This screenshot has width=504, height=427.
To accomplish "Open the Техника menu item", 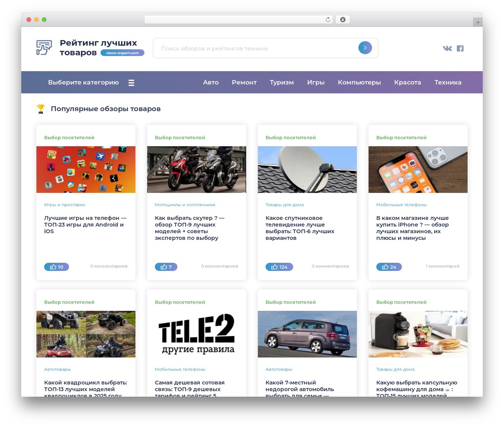I will point(448,82).
